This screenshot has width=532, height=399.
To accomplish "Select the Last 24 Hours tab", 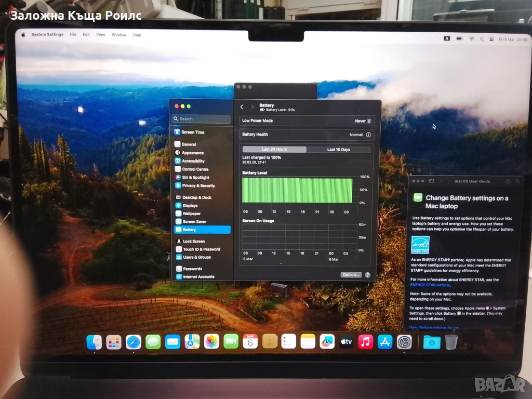I will tap(274, 149).
